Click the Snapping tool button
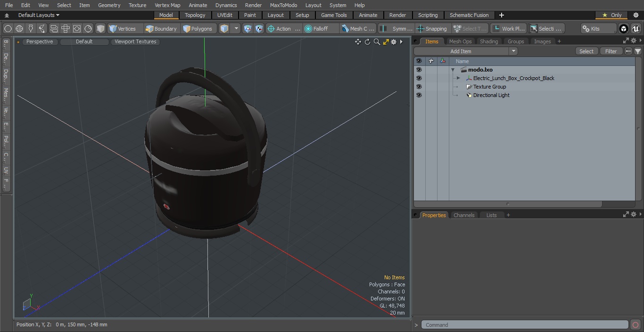The width and height of the screenshot is (644, 332). (x=432, y=29)
